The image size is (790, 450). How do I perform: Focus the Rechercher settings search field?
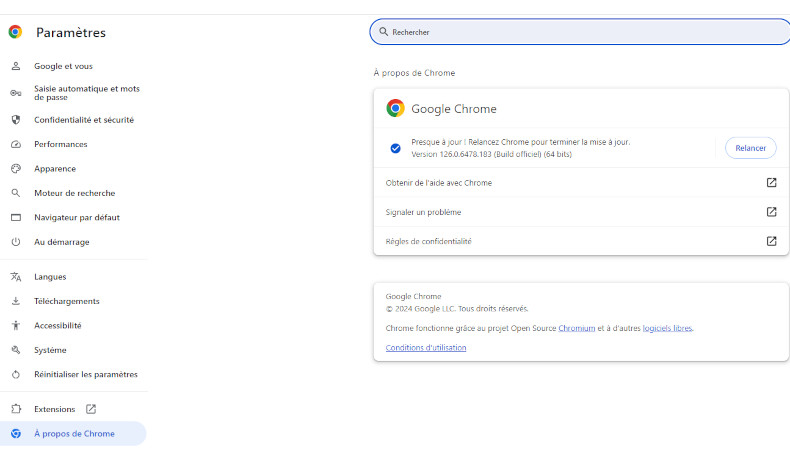pos(580,32)
